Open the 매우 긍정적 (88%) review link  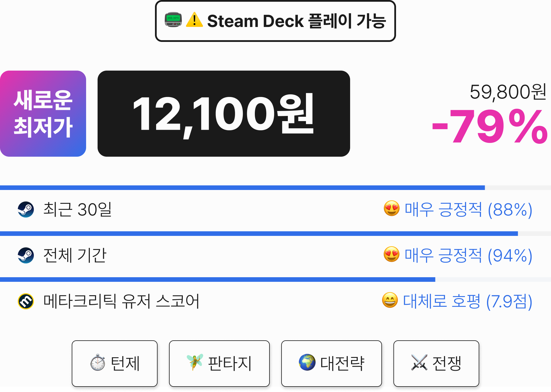click(x=468, y=210)
